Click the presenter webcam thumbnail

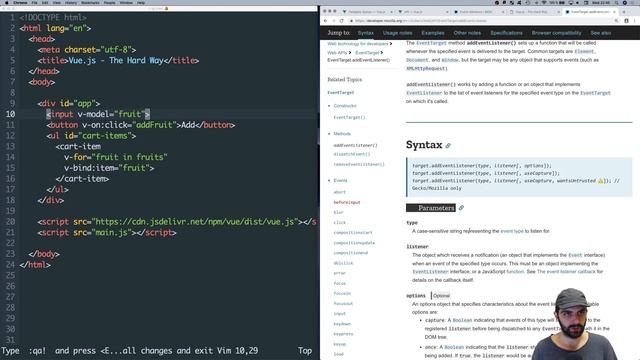[576, 324]
